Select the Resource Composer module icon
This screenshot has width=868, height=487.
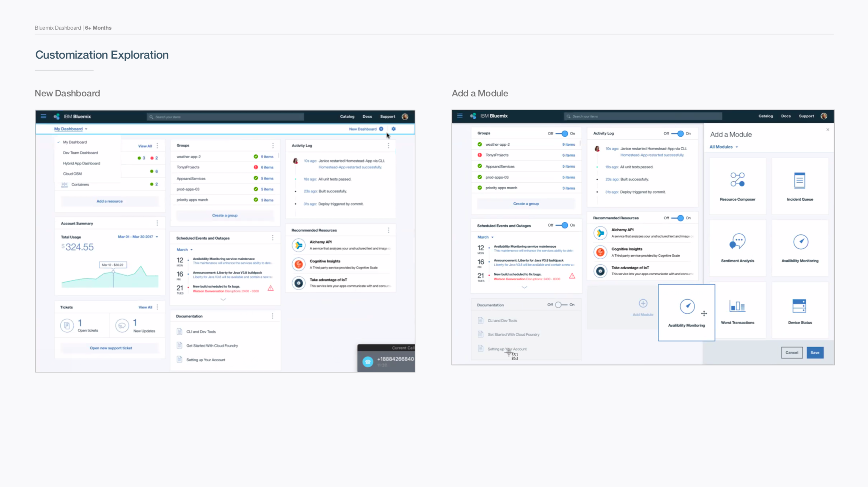(x=737, y=180)
